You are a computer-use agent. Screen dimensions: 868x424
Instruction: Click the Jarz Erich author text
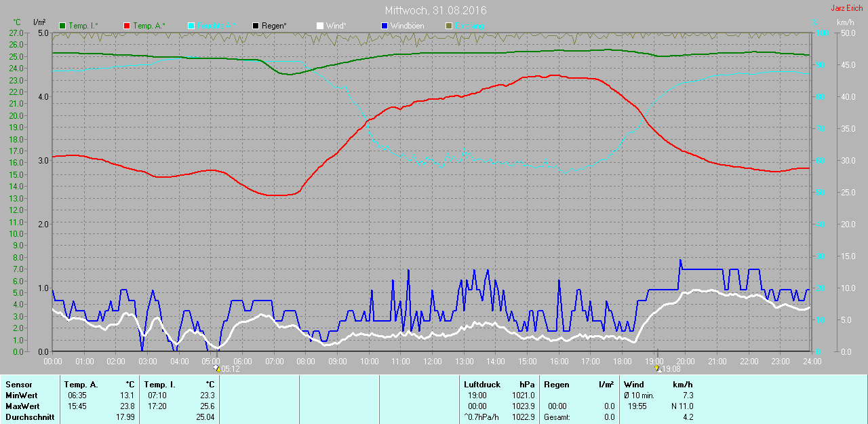tap(847, 8)
